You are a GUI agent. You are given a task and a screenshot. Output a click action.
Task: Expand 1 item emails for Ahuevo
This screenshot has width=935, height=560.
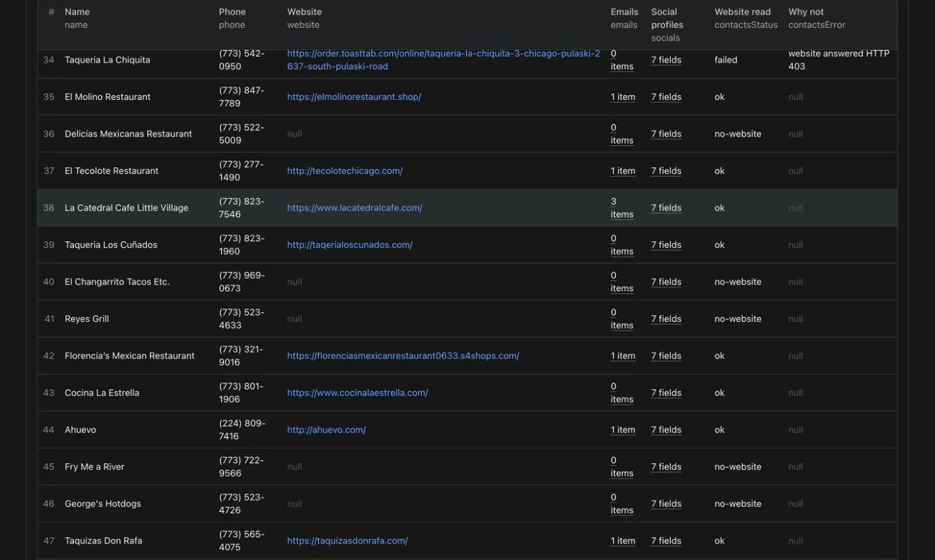pyautogui.click(x=623, y=430)
